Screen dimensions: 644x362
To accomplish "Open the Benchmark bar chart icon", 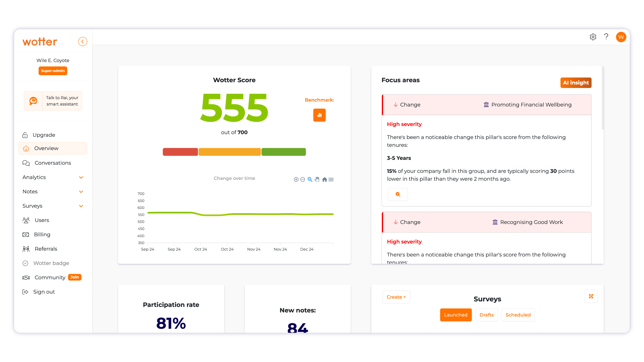I will coord(319,115).
